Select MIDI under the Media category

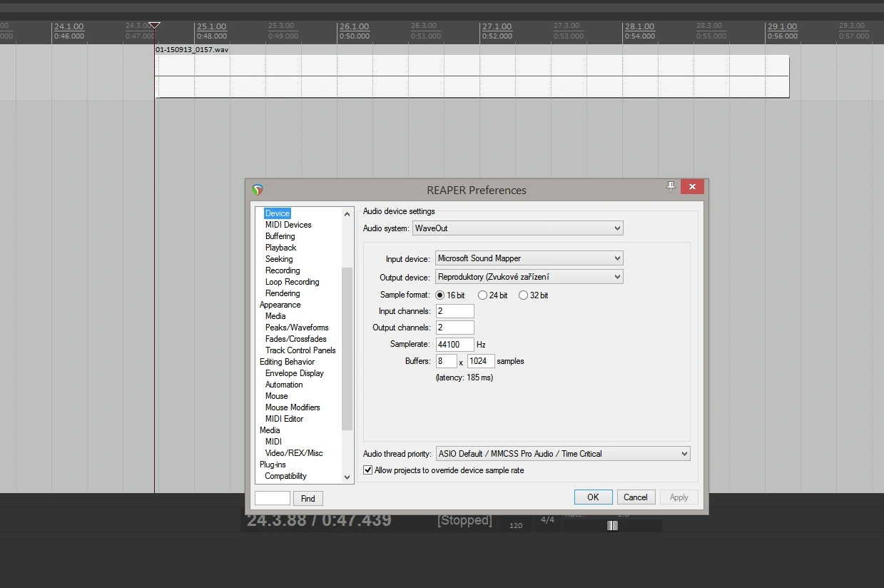273,442
